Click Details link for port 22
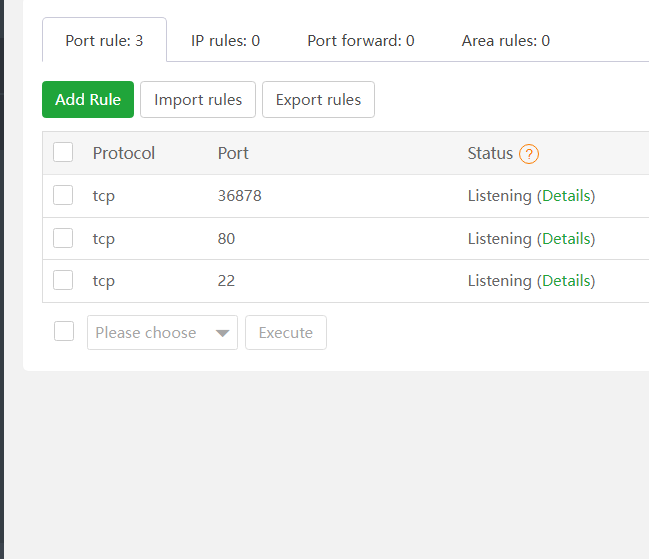Viewport: 649px width, 559px height. tap(566, 281)
